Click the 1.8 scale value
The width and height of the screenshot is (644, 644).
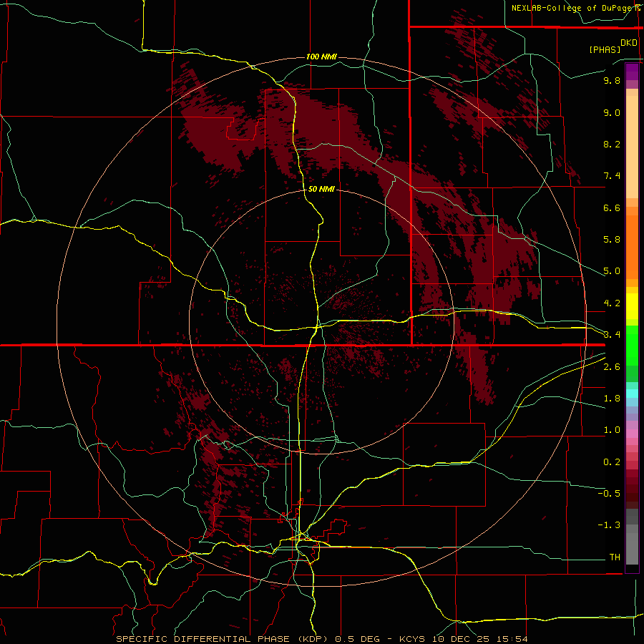pyautogui.click(x=612, y=399)
